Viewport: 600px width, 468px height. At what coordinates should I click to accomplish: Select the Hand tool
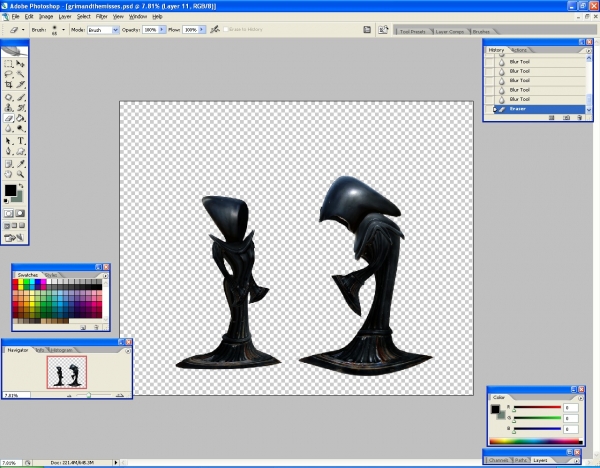[x=8, y=174]
